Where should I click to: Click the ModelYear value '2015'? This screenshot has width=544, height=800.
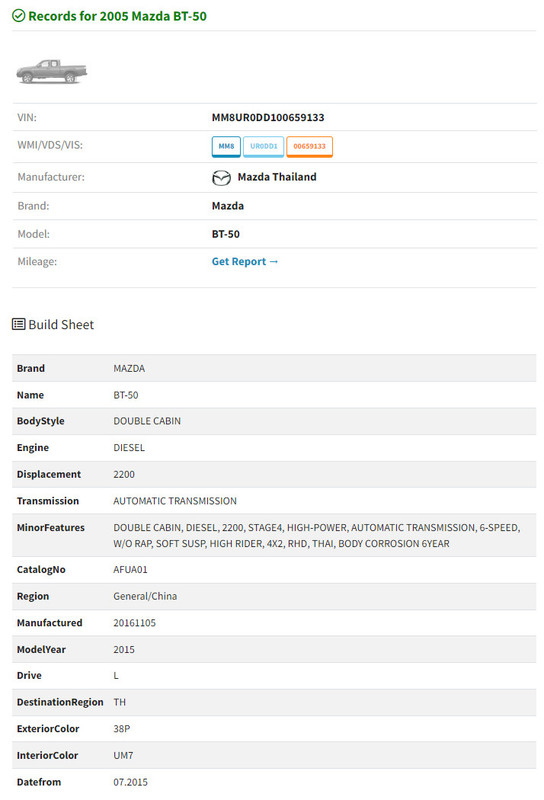coord(124,649)
